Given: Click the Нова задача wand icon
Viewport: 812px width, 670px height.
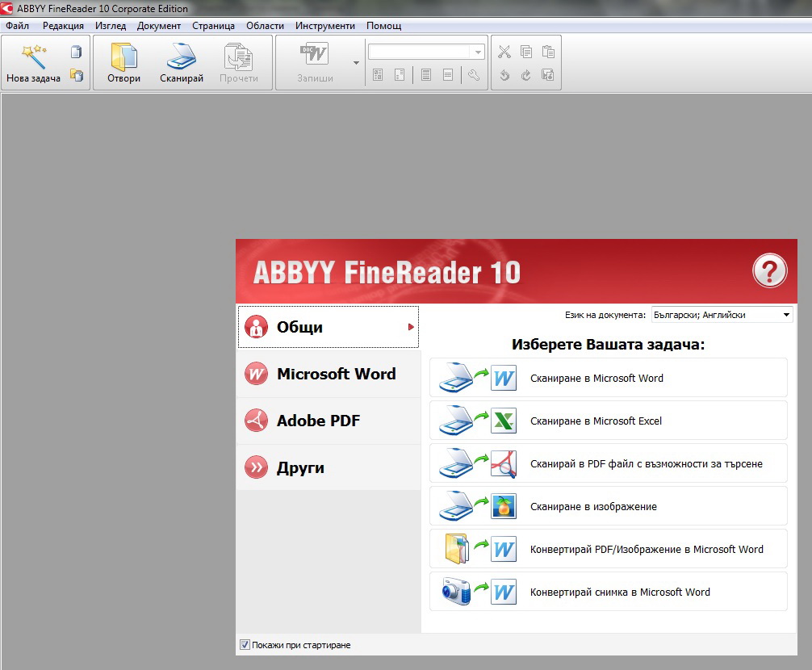Looking at the screenshot, I should (x=33, y=57).
